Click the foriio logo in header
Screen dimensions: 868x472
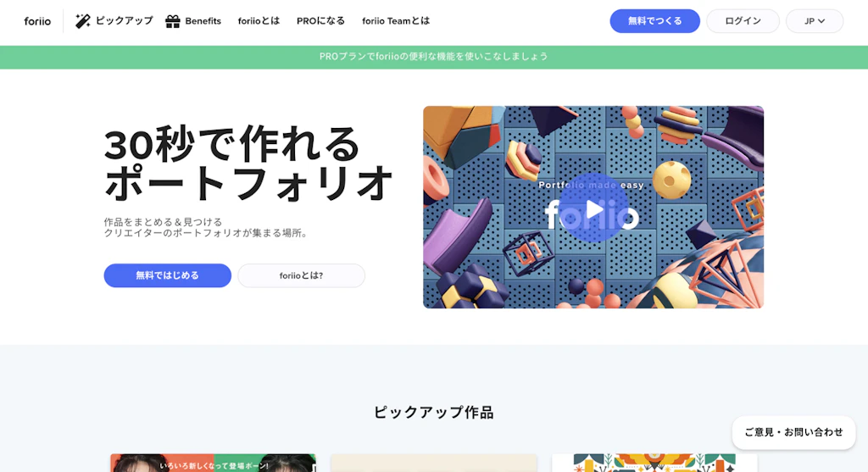[x=37, y=21]
